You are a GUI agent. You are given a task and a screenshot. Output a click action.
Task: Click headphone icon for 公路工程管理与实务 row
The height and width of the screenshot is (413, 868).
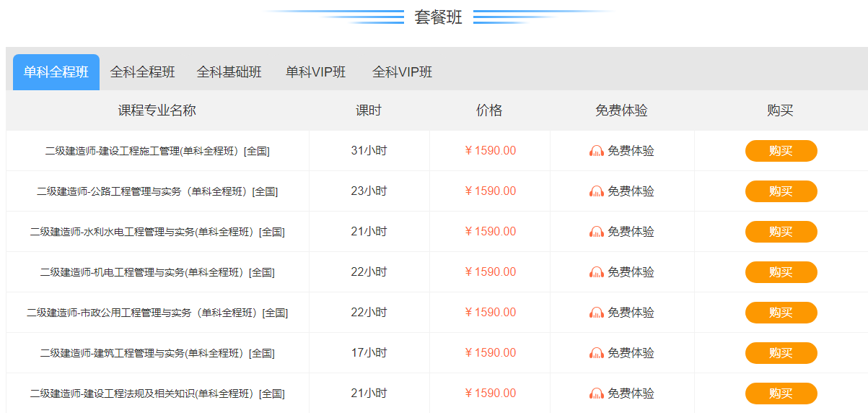[x=597, y=191]
